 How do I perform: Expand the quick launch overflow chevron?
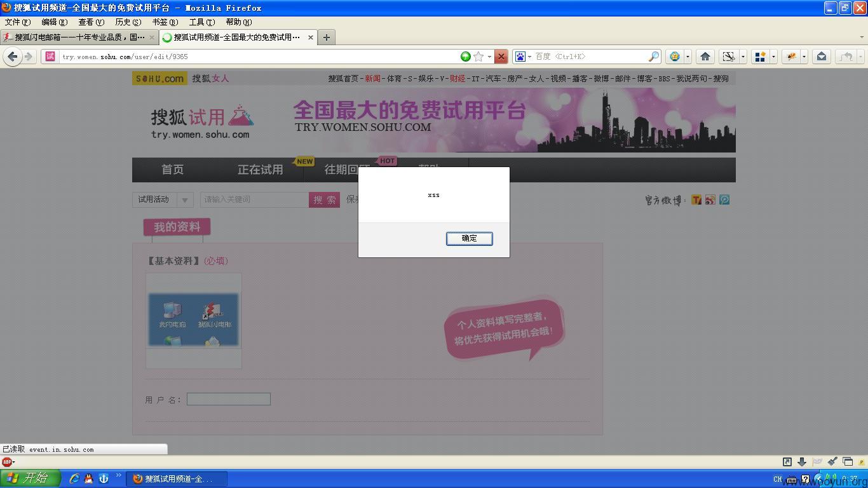118,475
